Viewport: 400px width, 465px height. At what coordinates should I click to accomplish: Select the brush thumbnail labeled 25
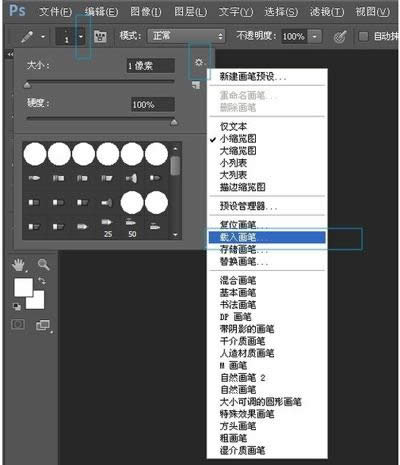(107, 227)
